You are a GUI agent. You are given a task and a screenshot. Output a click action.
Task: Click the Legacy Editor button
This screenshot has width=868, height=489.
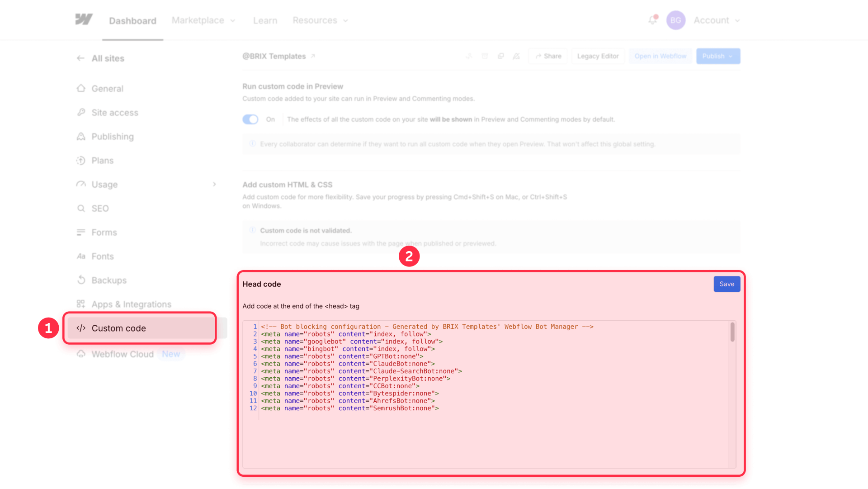[x=598, y=56]
